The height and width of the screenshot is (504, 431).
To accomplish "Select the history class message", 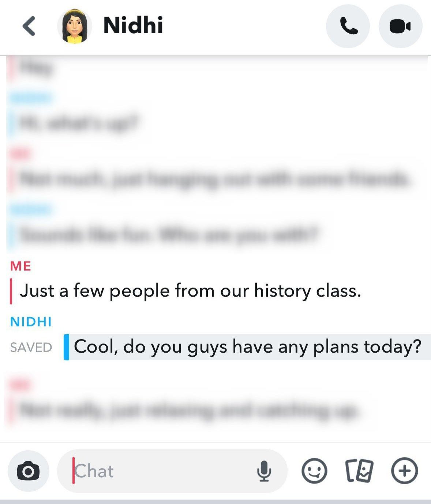I will [191, 291].
